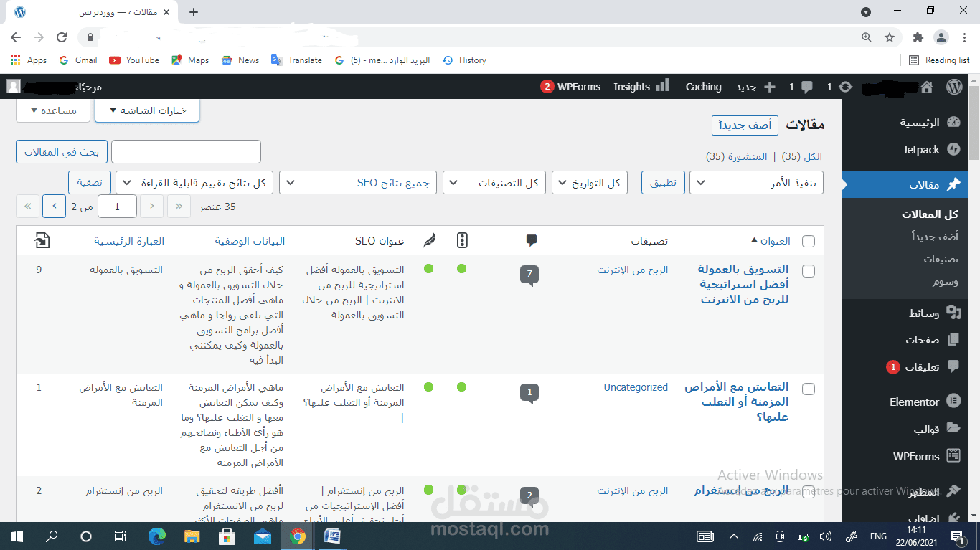Viewport: 980px width, 550px height.
Task: Open the كل التصنيفات categories filter dropdown
Action: tap(494, 182)
